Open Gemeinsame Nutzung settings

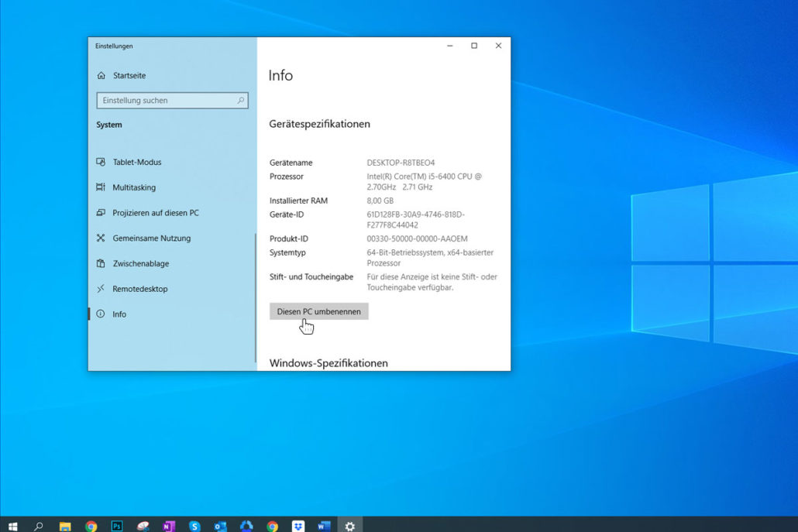152,238
